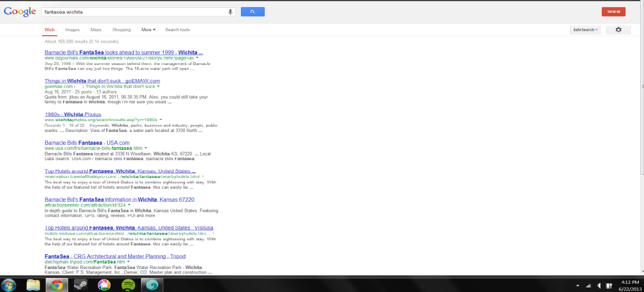Open Spotify from the taskbar
The height and width of the screenshot is (292, 644).
pyautogui.click(x=129, y=284)
